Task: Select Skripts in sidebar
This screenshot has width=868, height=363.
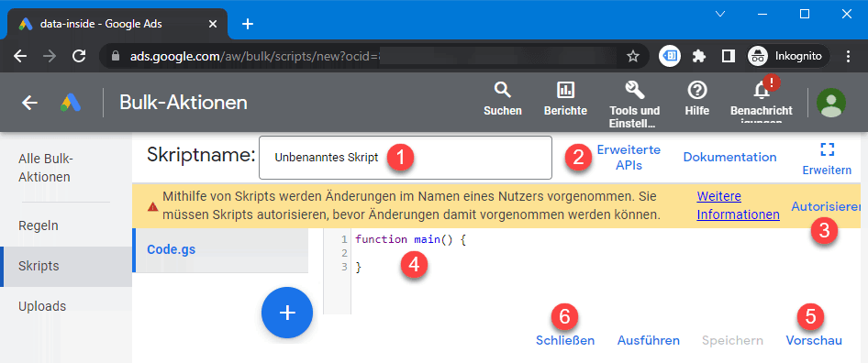Action: 66,266
